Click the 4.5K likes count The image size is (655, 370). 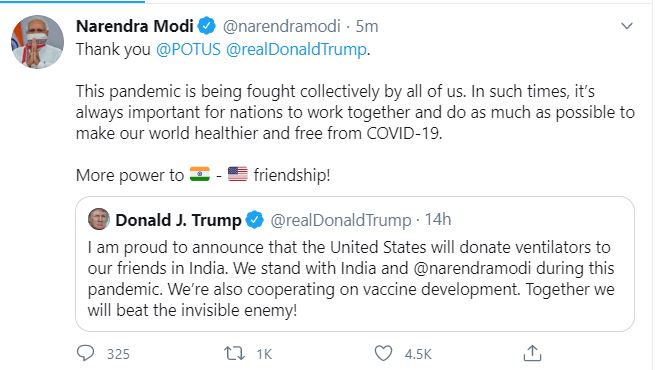point(418,354)
